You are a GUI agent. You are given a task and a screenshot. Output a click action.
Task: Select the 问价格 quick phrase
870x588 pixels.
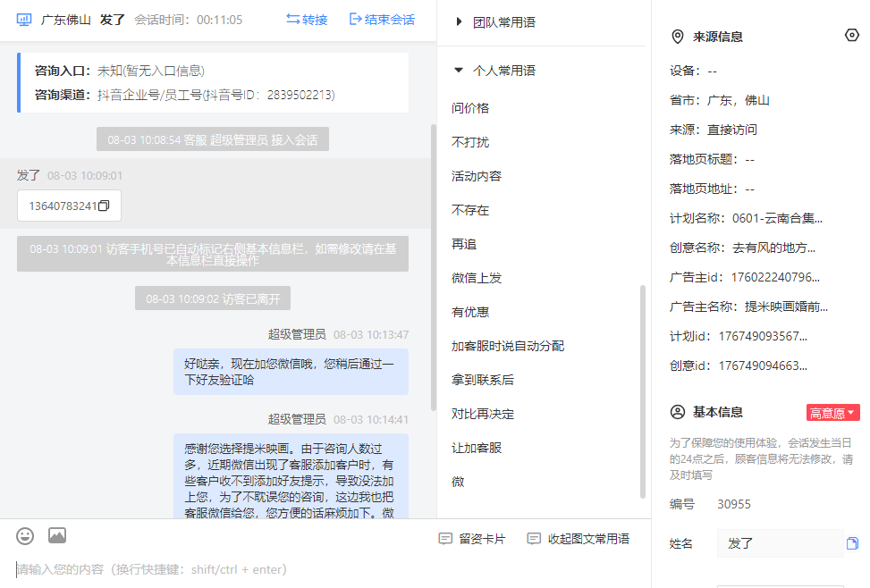[x=470, y=108]
